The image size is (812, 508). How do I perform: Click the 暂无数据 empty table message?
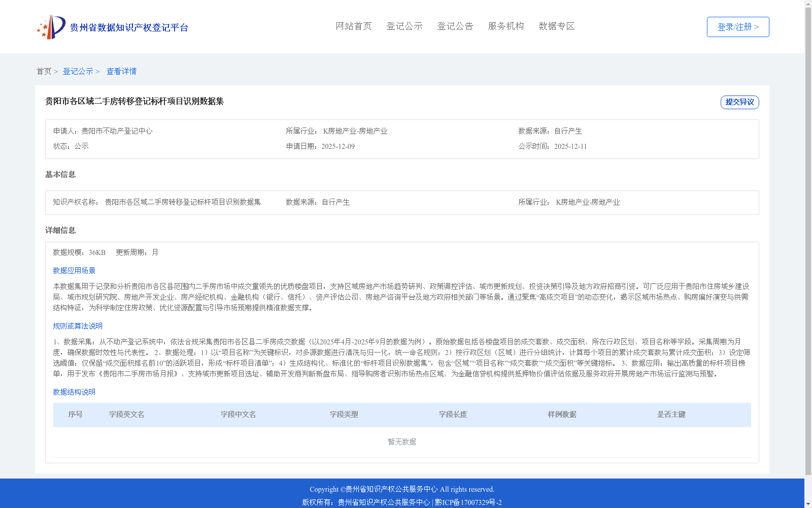pos(402,442)
